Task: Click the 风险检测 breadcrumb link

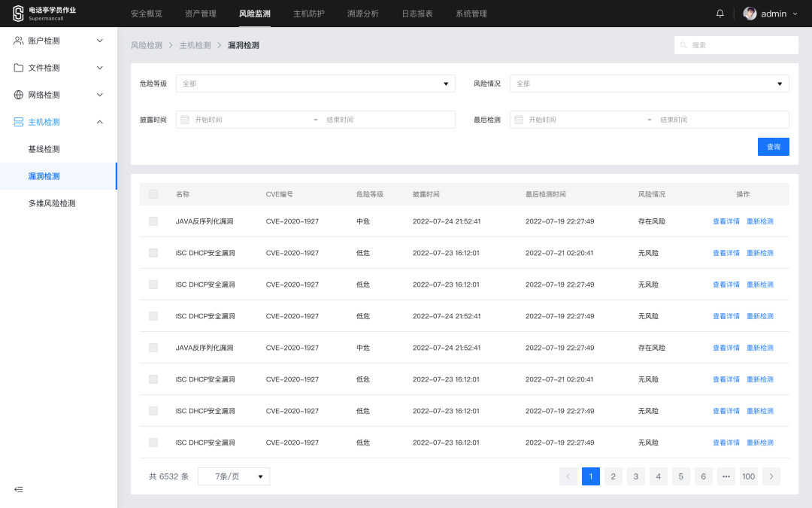Action: [147, 45]
